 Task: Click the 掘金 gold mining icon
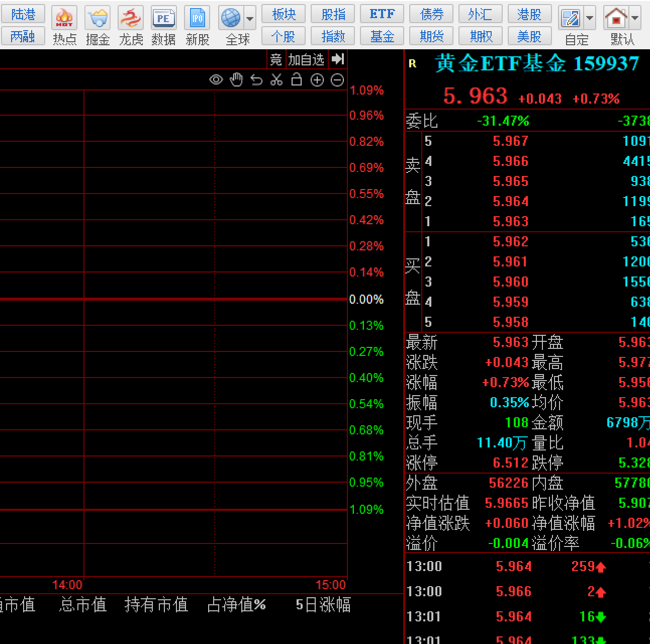pos(98,25)
